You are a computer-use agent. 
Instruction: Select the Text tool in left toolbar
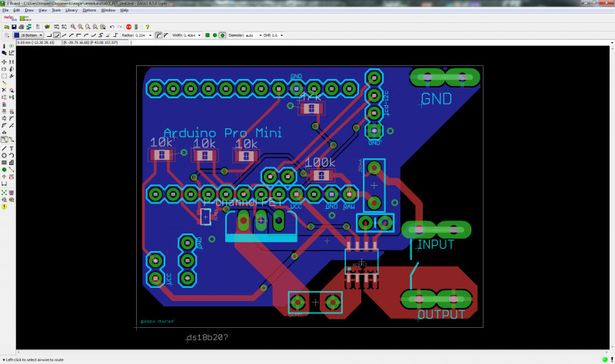pyautogui.click(x=13, y=148)
